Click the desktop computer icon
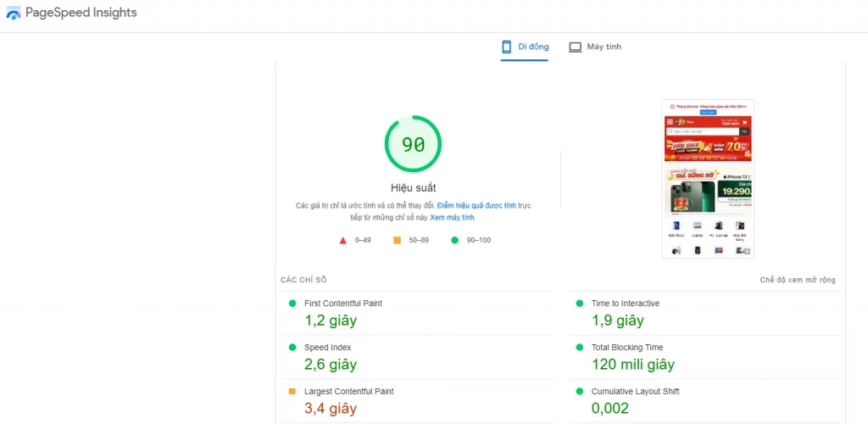This screenshot has height=424, width=868. (576, 47)
